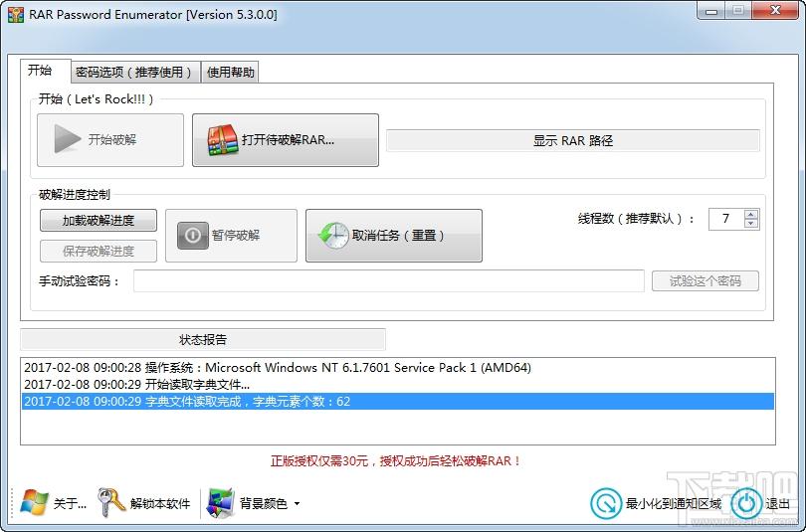
Task: Select log row 开始读取字典文件...
Action: pos(397,385)
